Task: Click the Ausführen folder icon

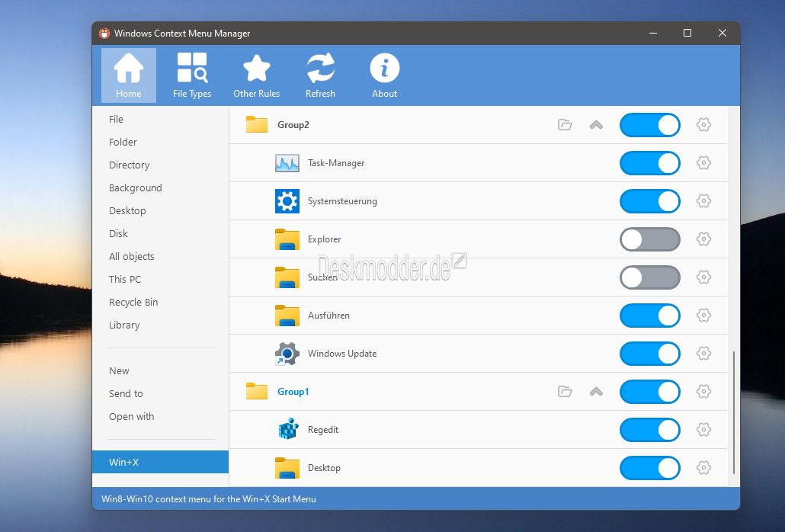Action: point(287,316)
